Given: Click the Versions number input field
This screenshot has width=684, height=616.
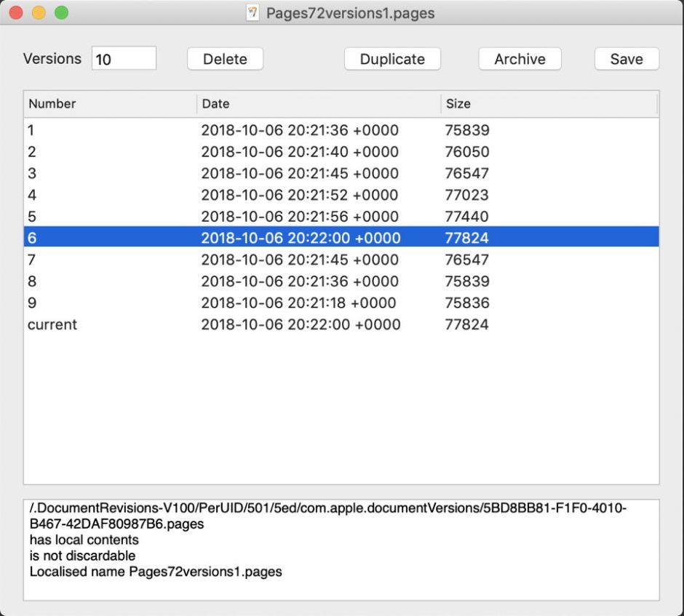Looking at the screenshot, I should click(x=124, y=59).
